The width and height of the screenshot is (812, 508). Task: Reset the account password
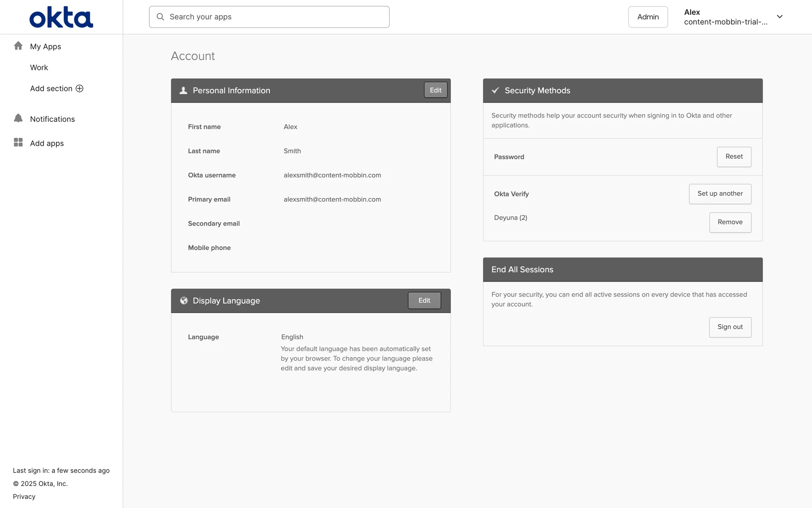pyautogui.click(x=734, y=157)
